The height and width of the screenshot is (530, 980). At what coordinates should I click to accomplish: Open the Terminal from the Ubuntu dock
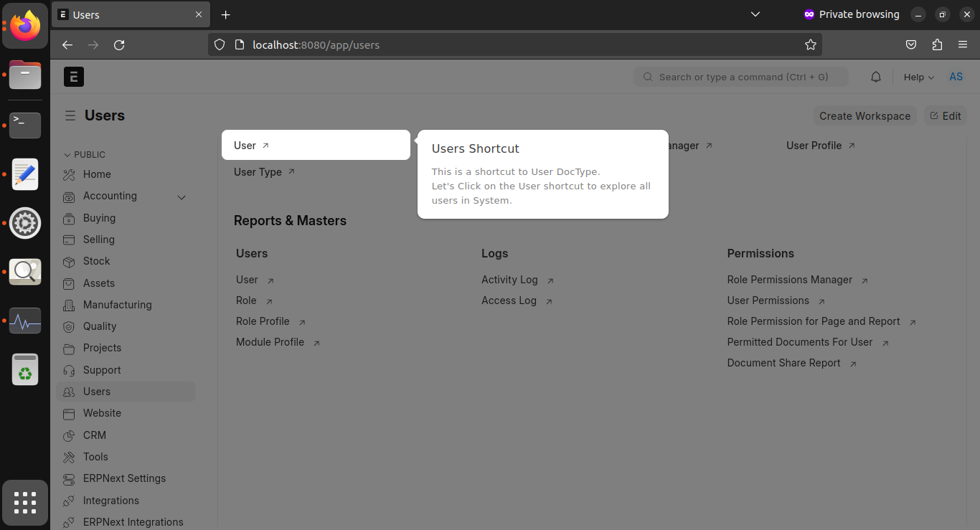[x=25, y=125]
